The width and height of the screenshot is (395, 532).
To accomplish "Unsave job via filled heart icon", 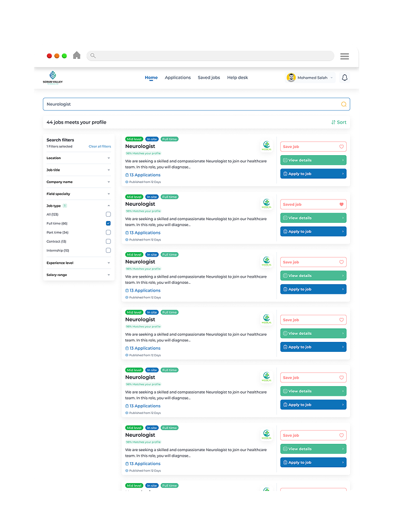I will point(342,204).
